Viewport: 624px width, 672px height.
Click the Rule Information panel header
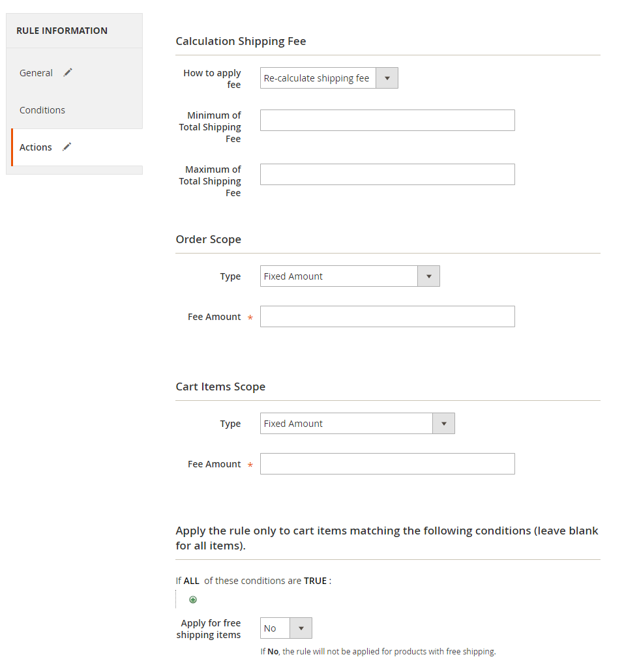pyautogui.click(x=62, y=31)
